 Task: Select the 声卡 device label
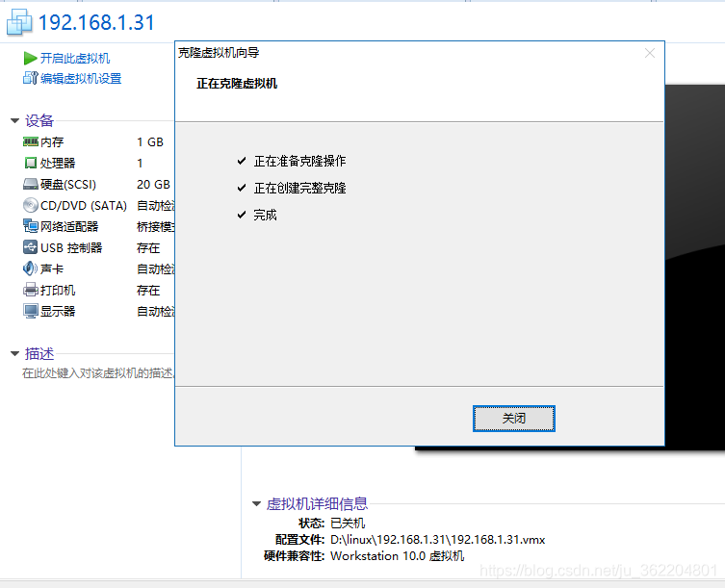(x=52, y=269)
